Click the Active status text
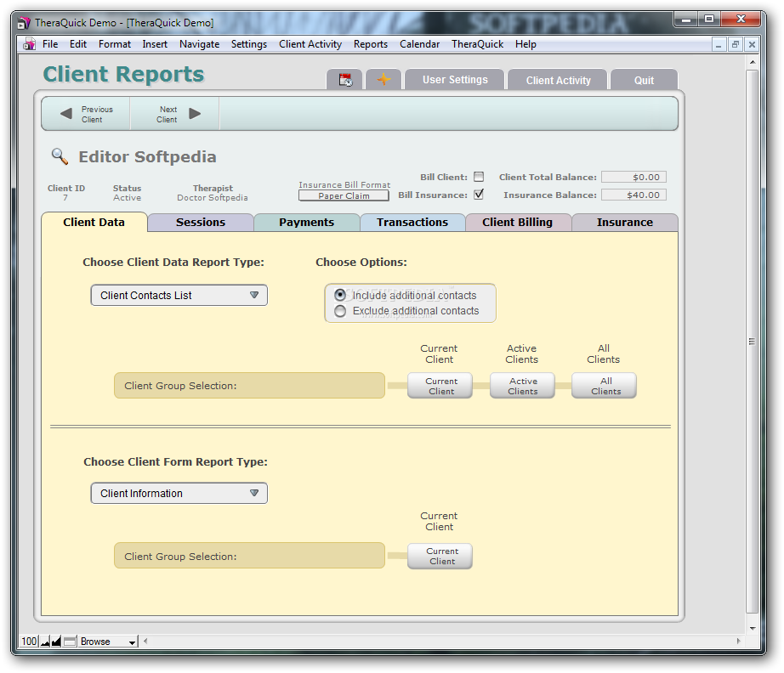 click(x=127, y=198)
